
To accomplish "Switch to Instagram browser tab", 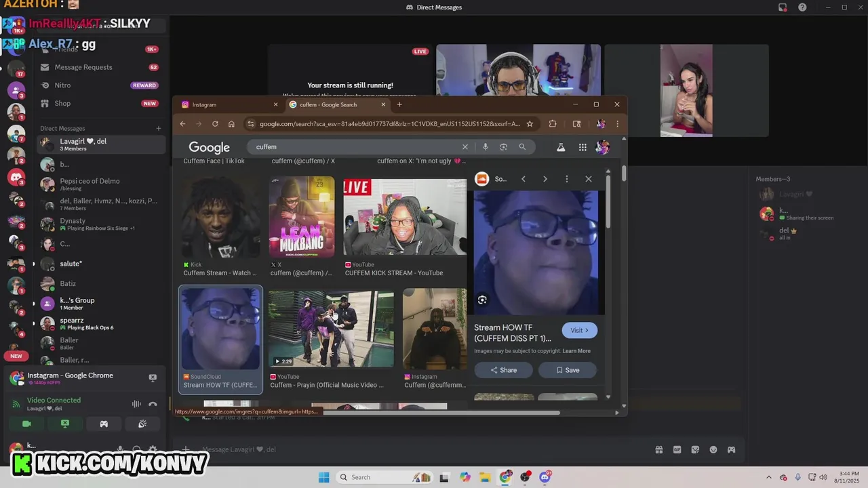I will point(228,105).
